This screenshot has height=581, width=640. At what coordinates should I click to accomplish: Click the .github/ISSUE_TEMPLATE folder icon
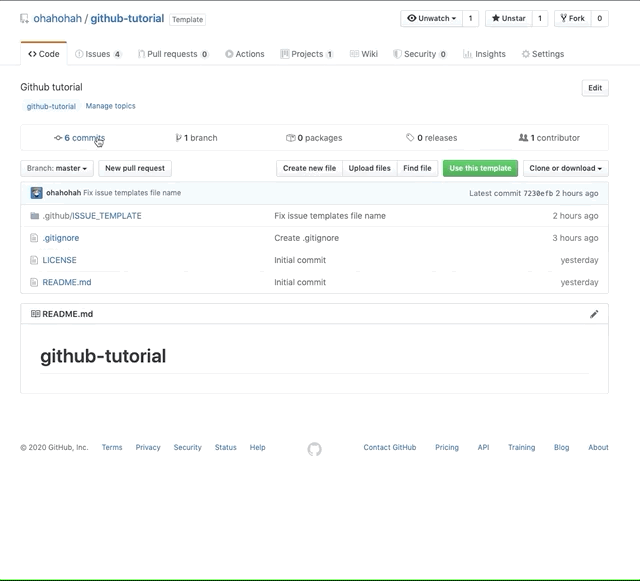[35, 216]
